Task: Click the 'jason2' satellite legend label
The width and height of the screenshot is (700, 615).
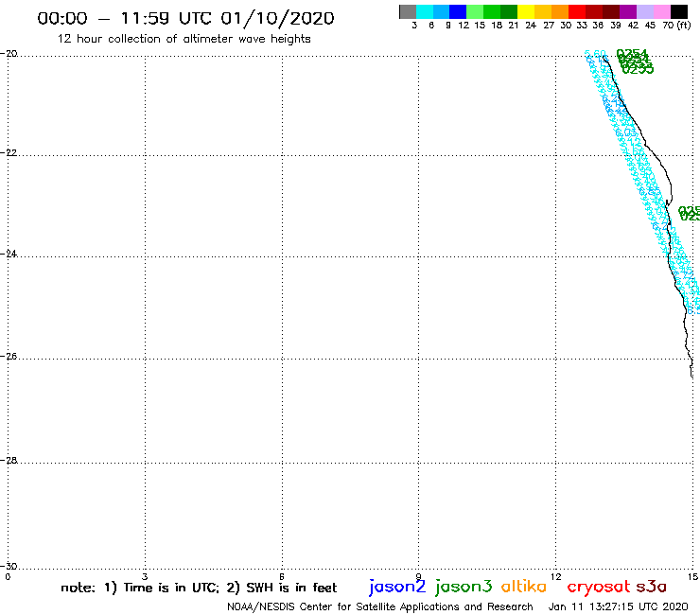Action: [x=397, y=587]
